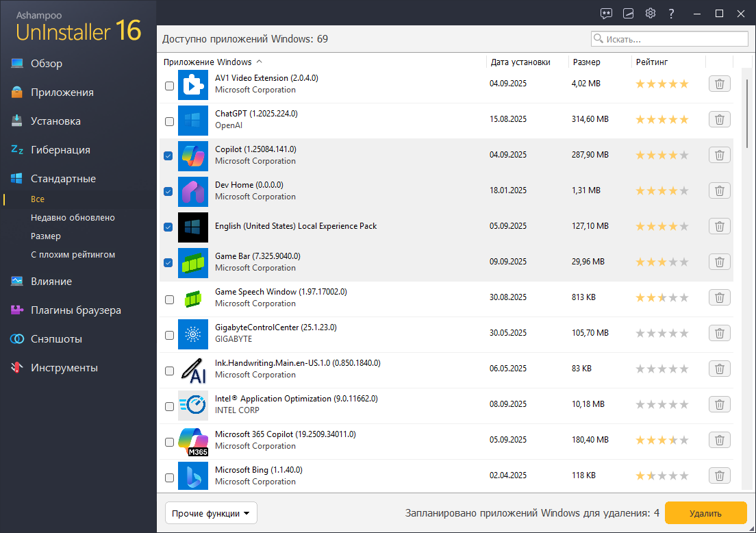
Task: Open settings gear icon
Action: coord(651,13)
